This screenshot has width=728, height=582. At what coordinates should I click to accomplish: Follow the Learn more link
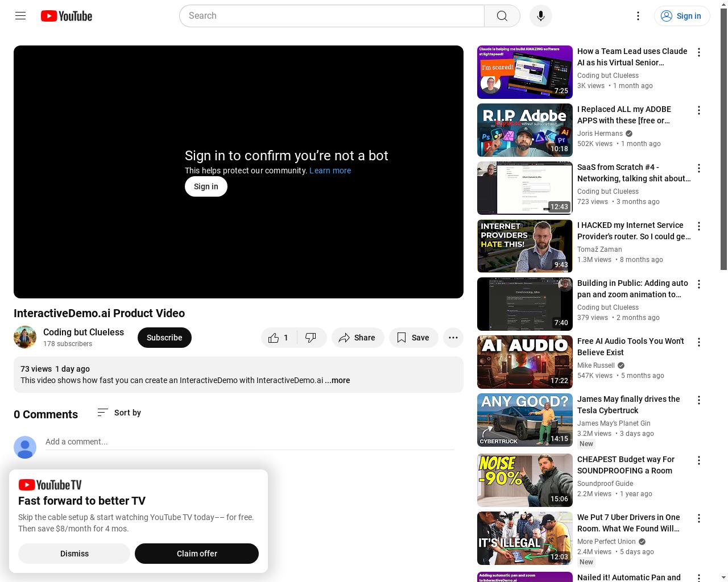[x=330, y=171]
